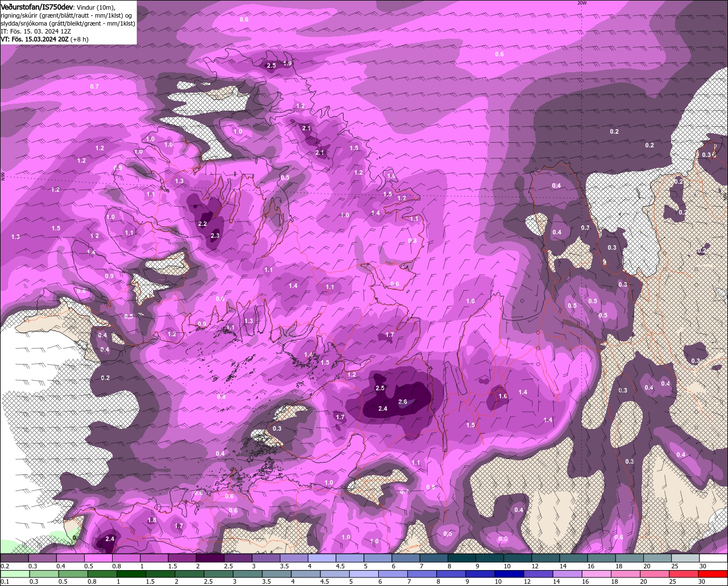Click the 2.2 value label on the map

point(202,224)
